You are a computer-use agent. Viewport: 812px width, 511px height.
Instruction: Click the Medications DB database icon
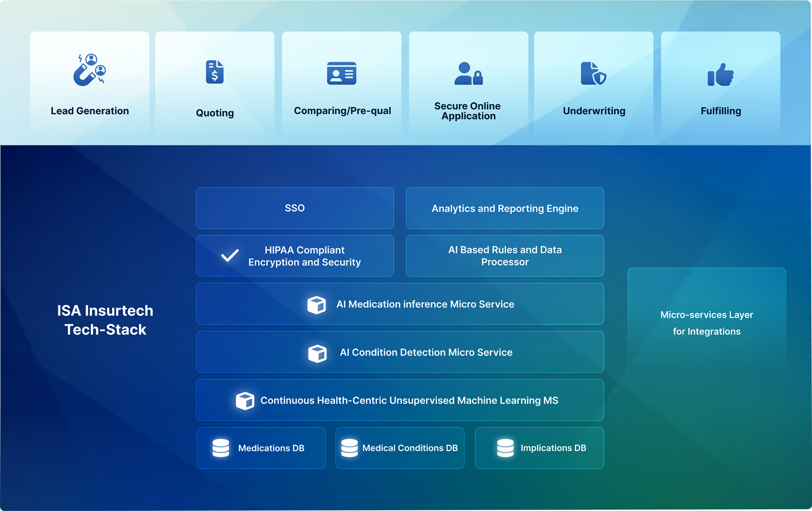coord(221,448)
